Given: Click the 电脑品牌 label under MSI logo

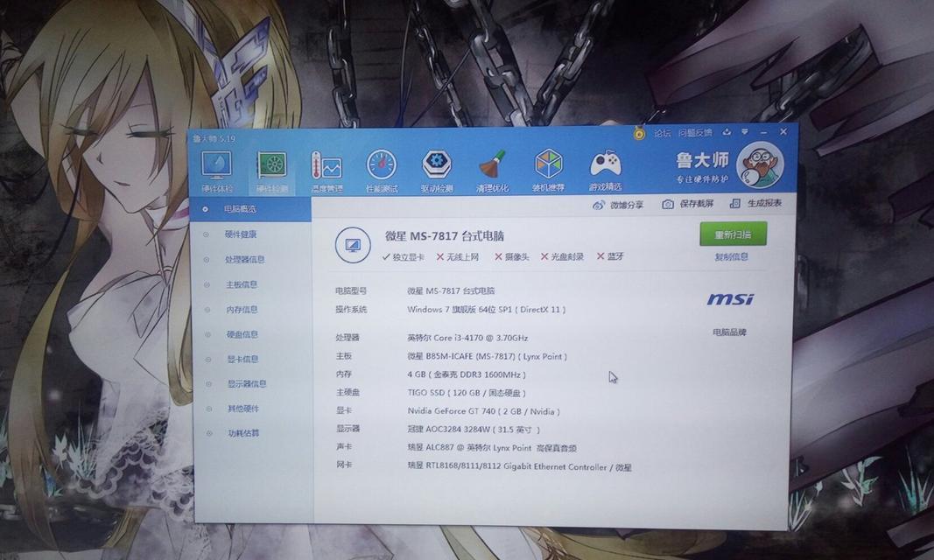Looking at the screenshot, I should tap(730, 332).
